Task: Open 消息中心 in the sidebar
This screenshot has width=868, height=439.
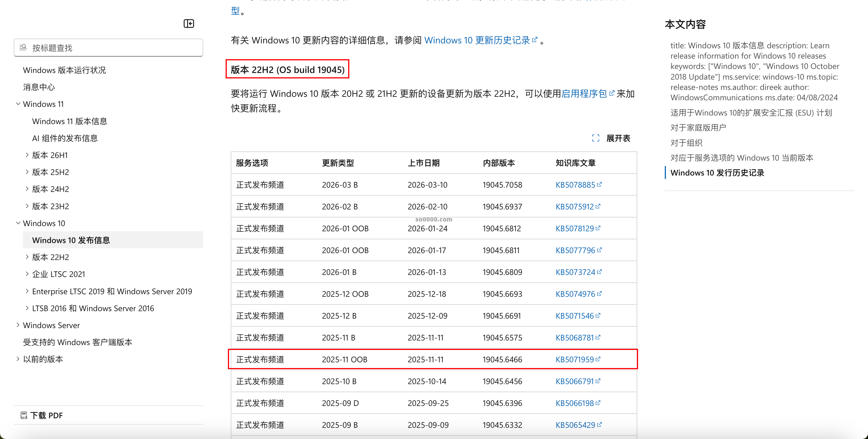Action: pyautogui.click(x=39, y=87)
